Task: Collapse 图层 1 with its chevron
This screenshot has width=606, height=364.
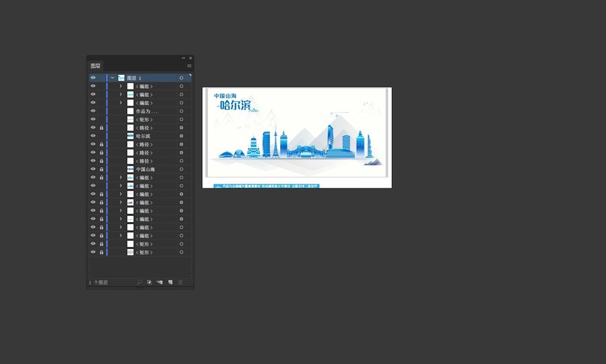Action: [112, 78]
